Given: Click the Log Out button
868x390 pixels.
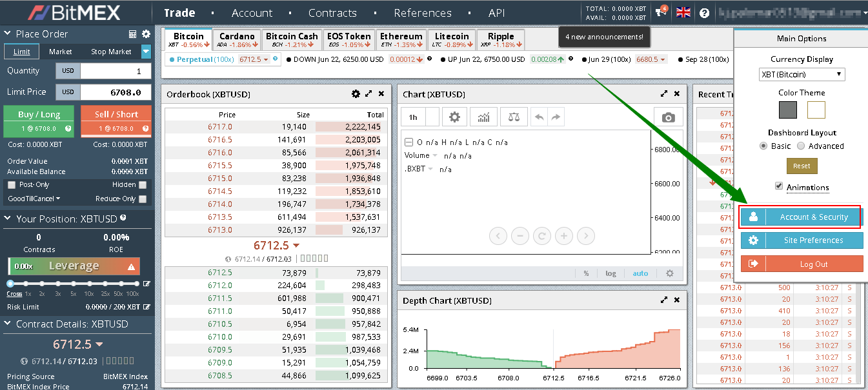Looking at the screenshot, I should coord(802,264).
